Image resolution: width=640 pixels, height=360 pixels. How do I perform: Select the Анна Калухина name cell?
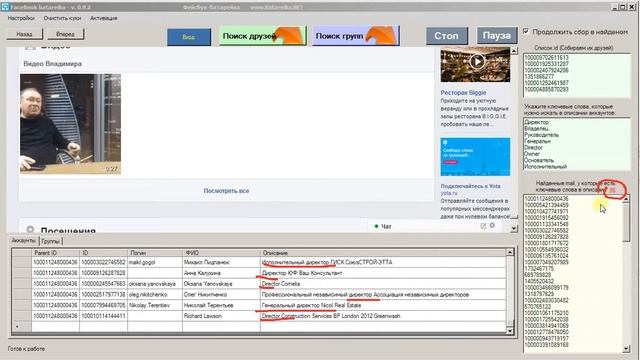click(221, 273)
